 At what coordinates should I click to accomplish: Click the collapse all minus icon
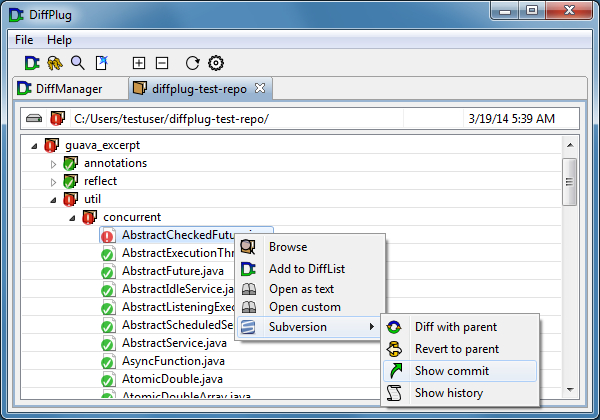pyautogui.click(x=162, y=63)
